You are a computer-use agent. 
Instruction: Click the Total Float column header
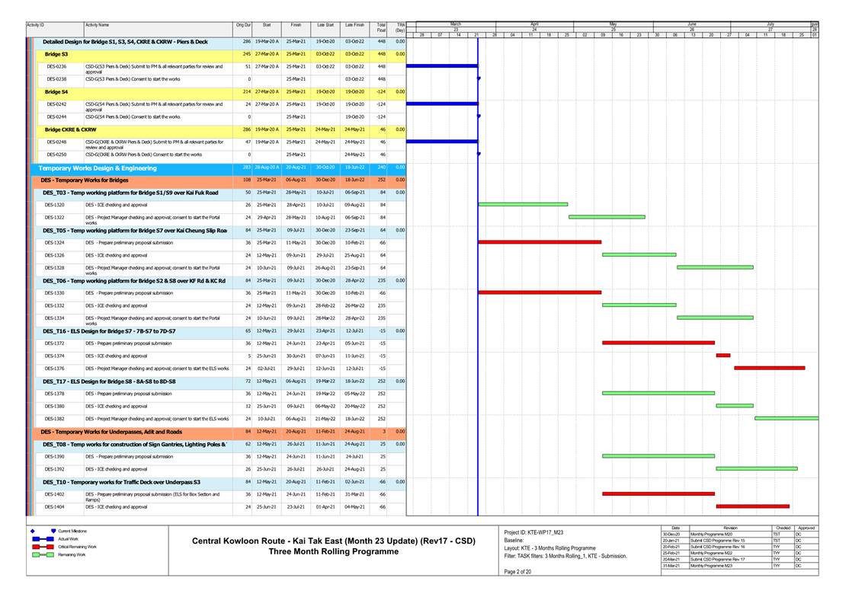381,28
